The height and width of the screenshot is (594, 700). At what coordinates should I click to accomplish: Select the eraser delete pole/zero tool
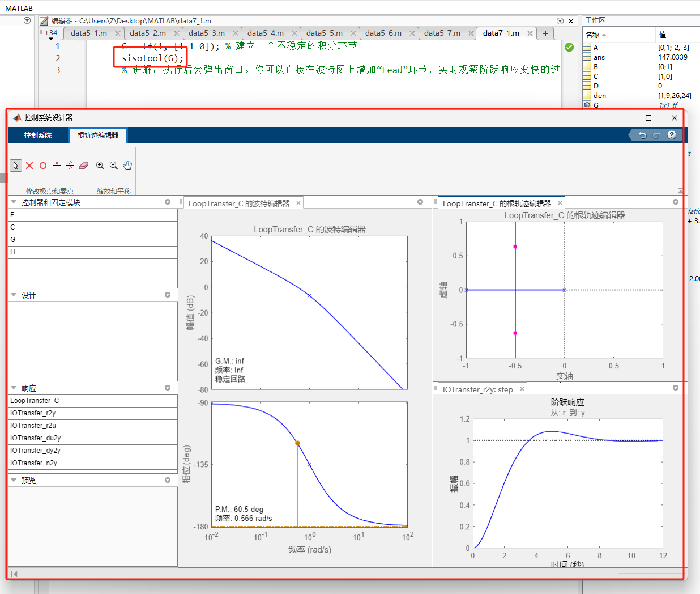click(84, 166)
